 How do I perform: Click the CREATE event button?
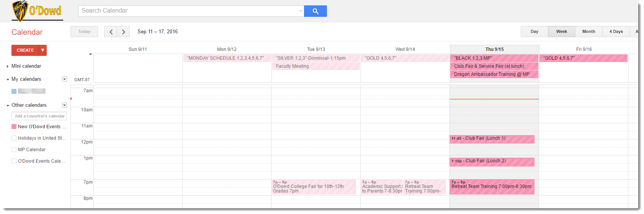tap(25, 50)
